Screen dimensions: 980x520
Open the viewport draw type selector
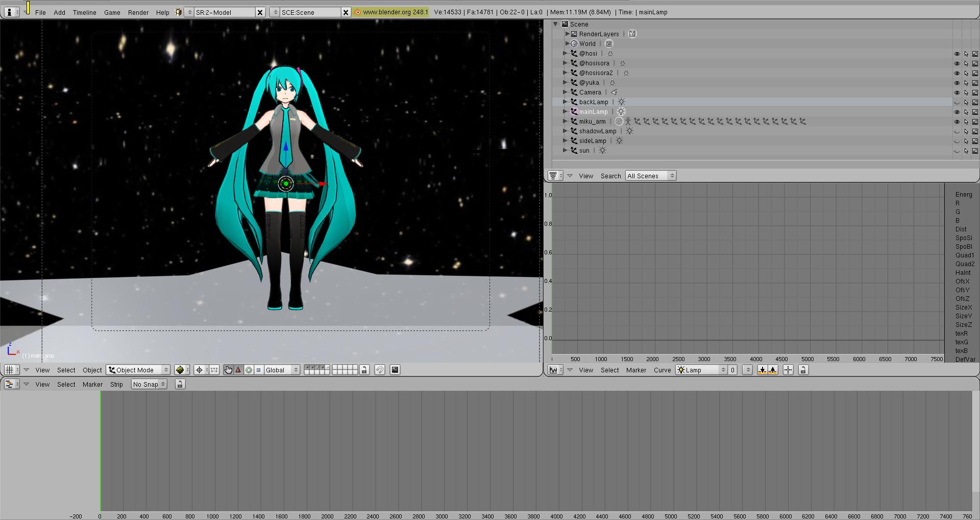click(182, 370)
